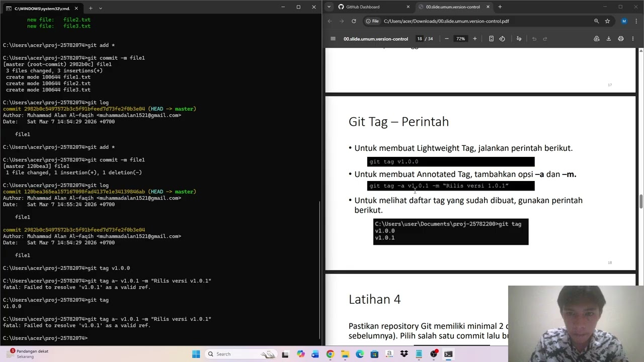644x362 pixels.
Task: Click the 'Latihan 4' slide heading
Action: [374, 299]
